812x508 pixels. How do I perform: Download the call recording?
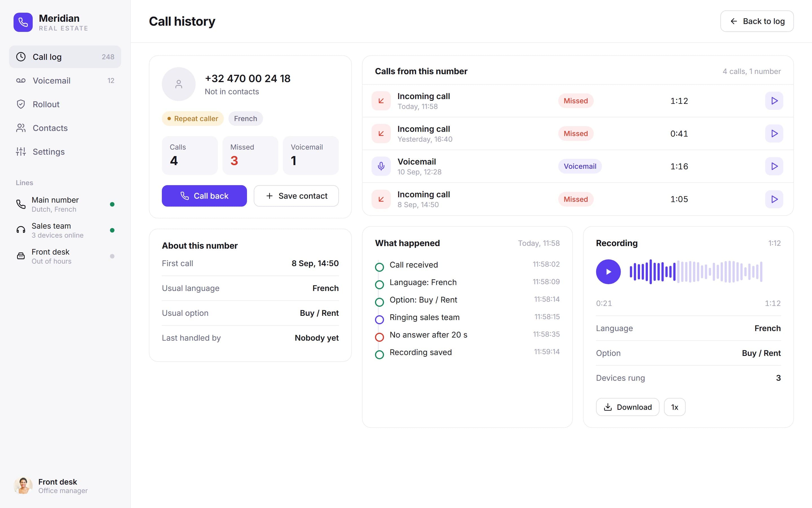pyautogui.click(x=627, y=407)
